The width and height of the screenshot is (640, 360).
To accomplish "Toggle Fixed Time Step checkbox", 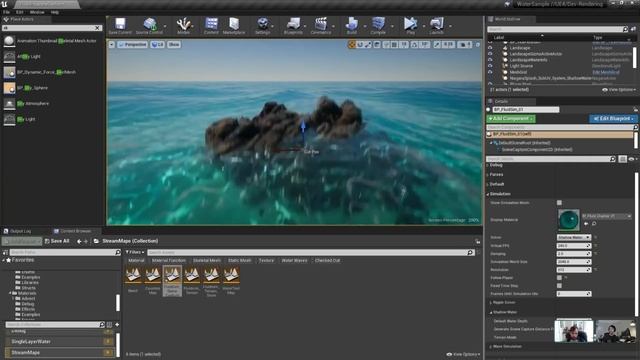I will point(559,286).
